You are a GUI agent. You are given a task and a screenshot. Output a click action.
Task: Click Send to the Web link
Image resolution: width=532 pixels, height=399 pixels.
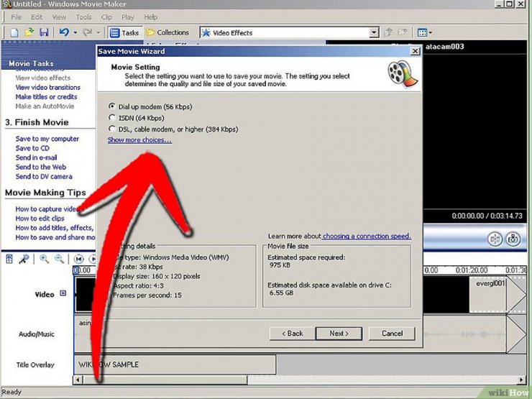pos(41,167)
